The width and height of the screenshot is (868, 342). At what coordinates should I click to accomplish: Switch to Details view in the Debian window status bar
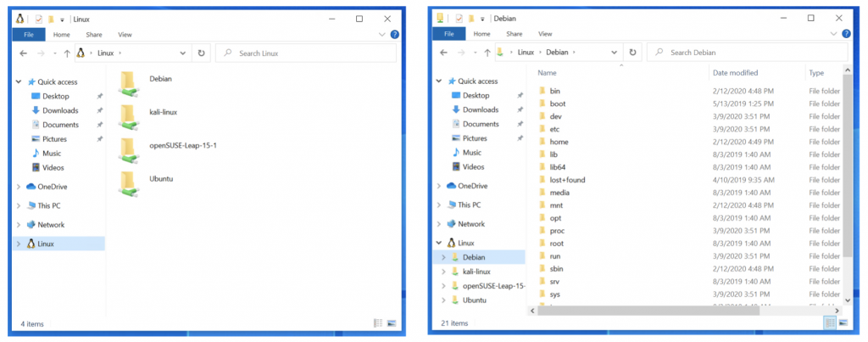click(x=830, y=322)
